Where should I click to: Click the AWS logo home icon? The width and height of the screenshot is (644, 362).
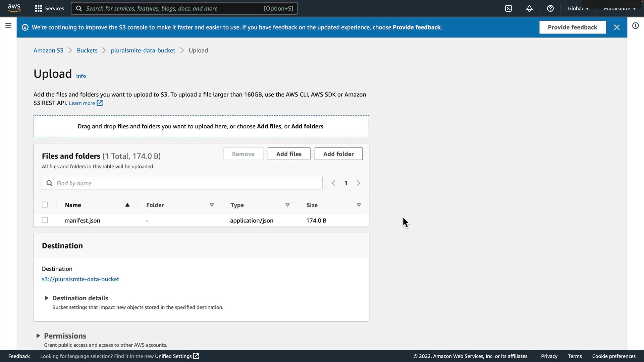[x=14, y=8]
